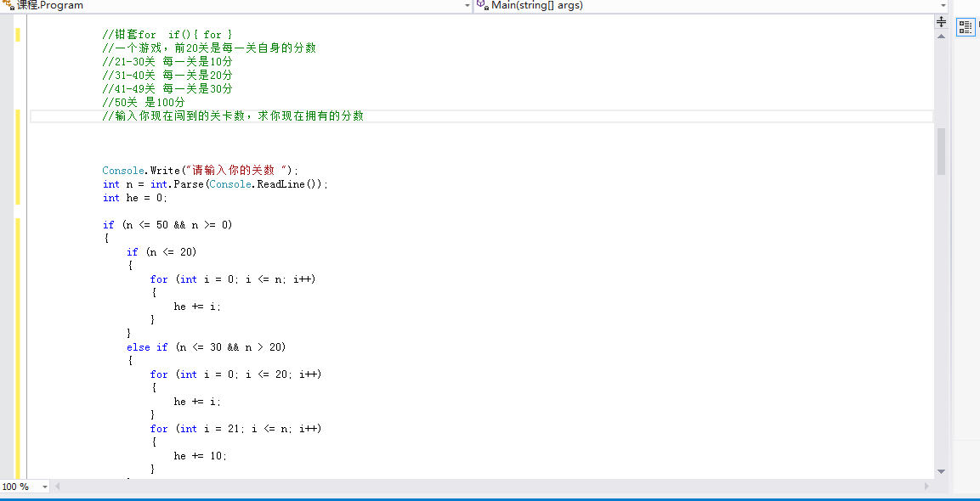The image size is (980, 501).
Task: Click the 'for (int i = 0; i <= 20; i++)' line
Action: tap(235, 374)
